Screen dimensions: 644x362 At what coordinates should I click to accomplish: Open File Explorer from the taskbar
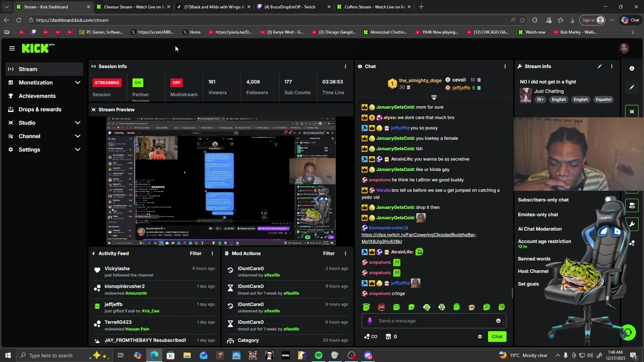pyautogui.click(x=187, y=355)
